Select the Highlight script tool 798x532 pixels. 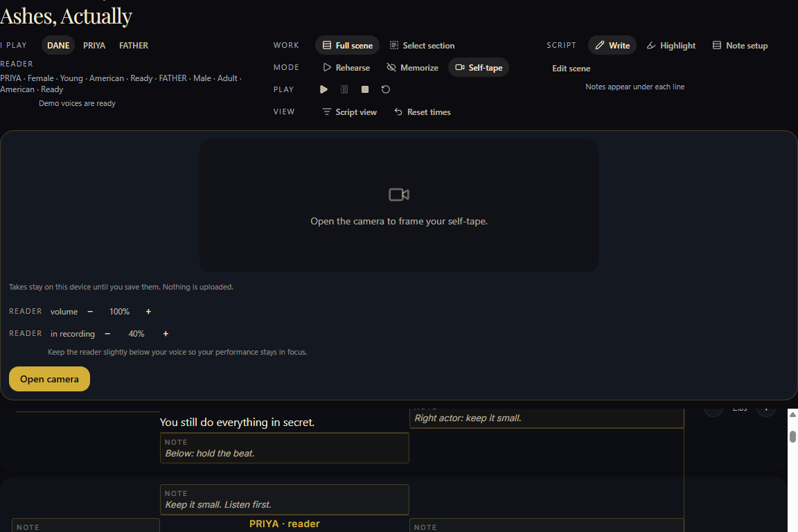click(671, 45)
